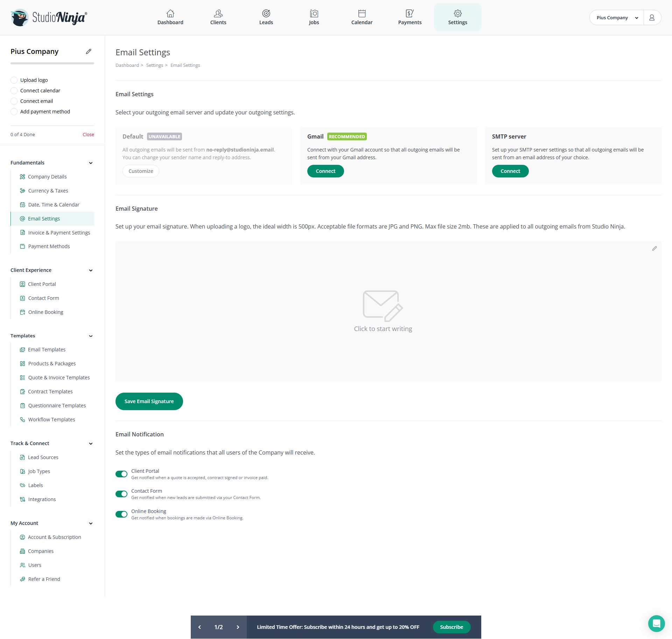Open Account & Subscription page
Image resolution: width=672 pixels, height=639 pixels.
pos(55,537)
